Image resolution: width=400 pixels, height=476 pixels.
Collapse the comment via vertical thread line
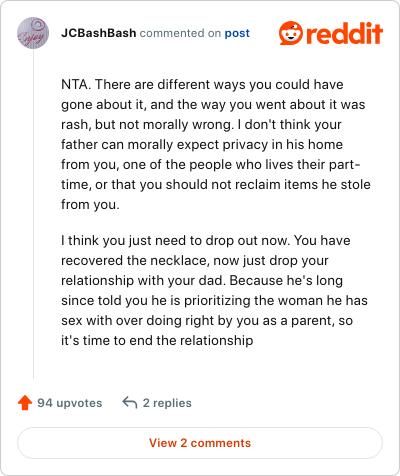pyautogui.click(x=33, y=214)
